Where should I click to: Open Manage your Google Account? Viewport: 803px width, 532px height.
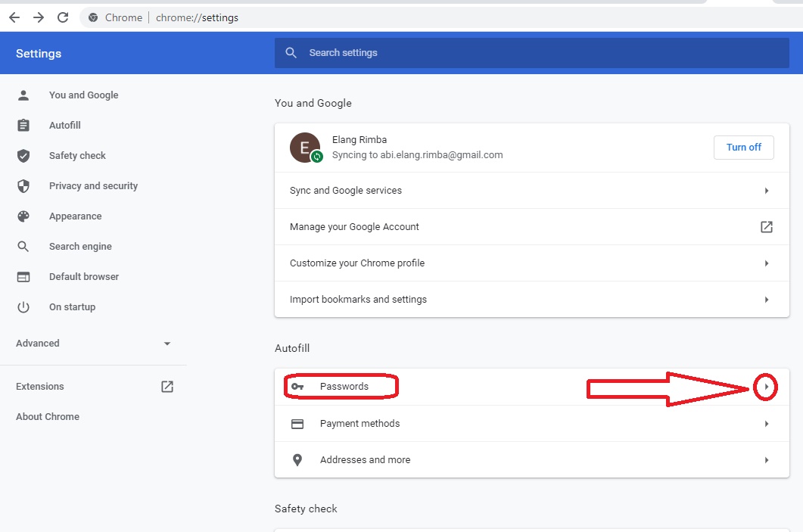pos(531,227)
